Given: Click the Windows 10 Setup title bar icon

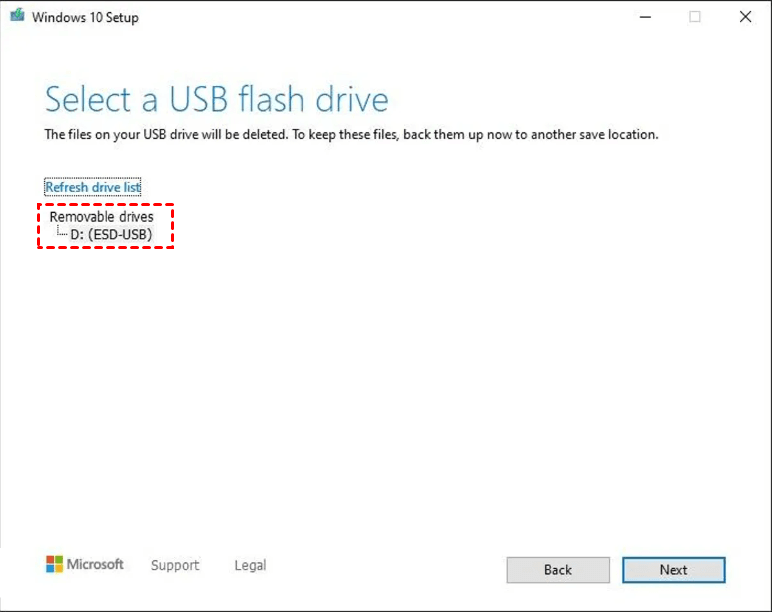Looking at the screenshot, I should [17, 17].
